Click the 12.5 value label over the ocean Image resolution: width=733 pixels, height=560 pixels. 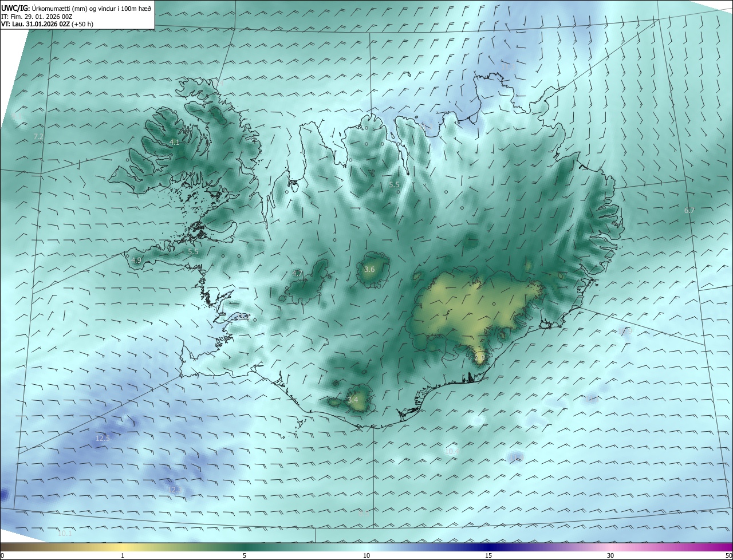[x=103, y=438]
